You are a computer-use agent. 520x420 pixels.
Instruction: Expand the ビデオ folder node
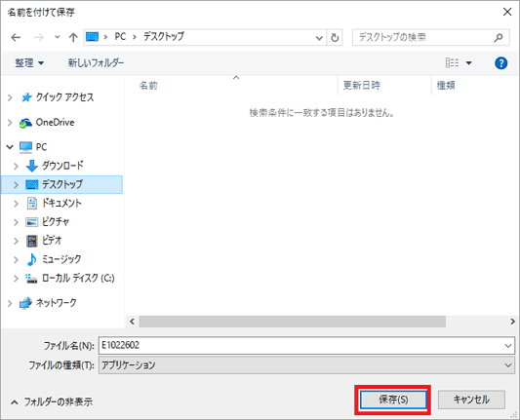click(x=16, y=241)
